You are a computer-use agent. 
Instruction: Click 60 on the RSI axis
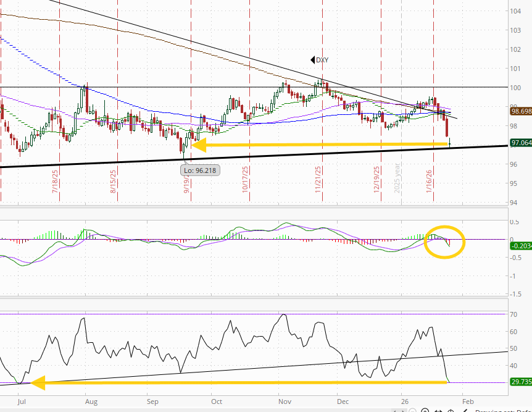click(513, 332)
